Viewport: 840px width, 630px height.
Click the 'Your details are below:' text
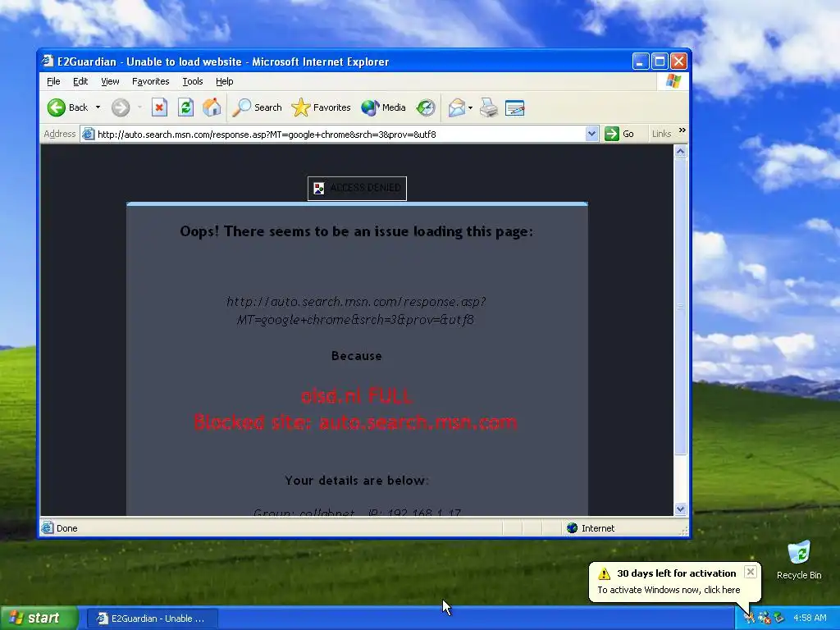point(357,481)
